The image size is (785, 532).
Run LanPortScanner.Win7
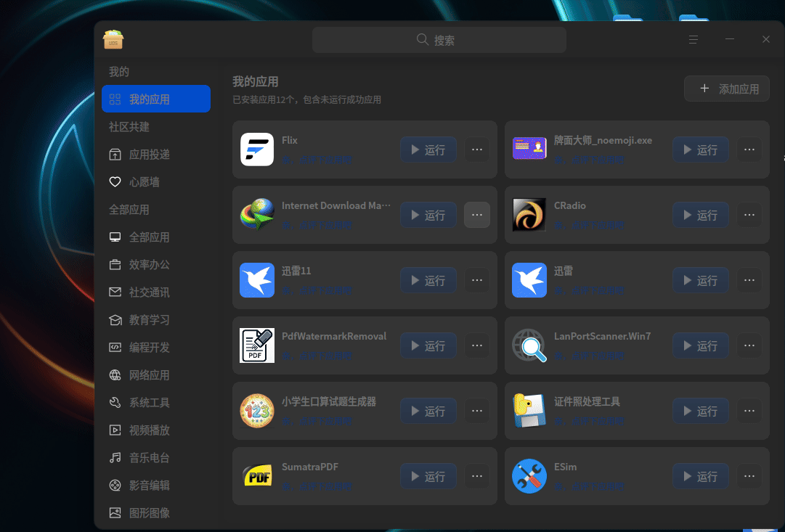coord(701,345)
